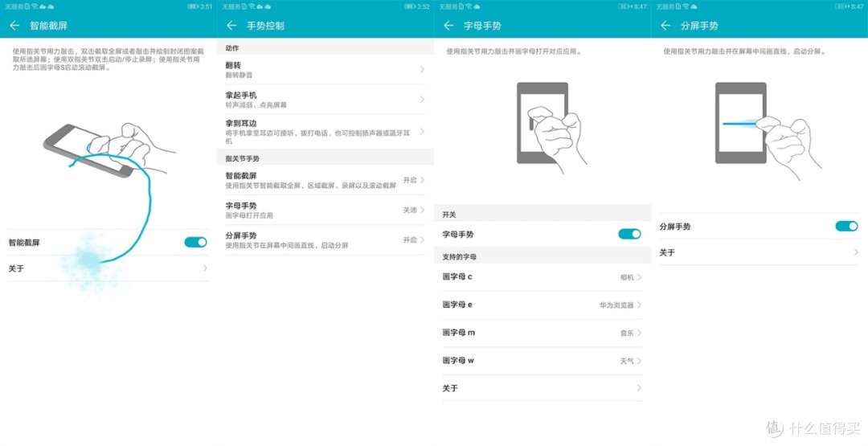This screenshot has height=446, width=868.
Task: Open 关于 on the 智能截屏 screen
Action: coord(108,268)
